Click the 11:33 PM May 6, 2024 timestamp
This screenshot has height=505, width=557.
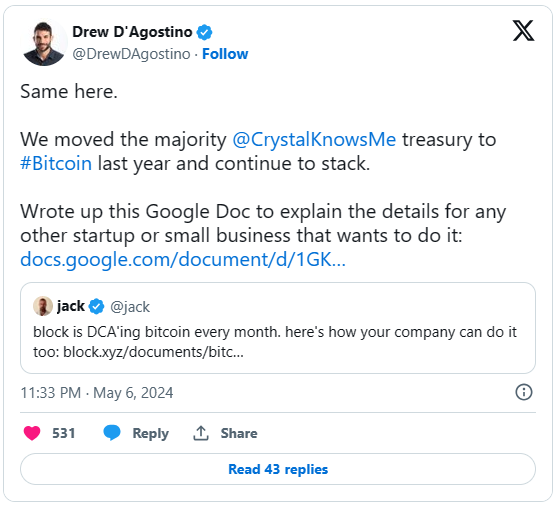(97, 393)
